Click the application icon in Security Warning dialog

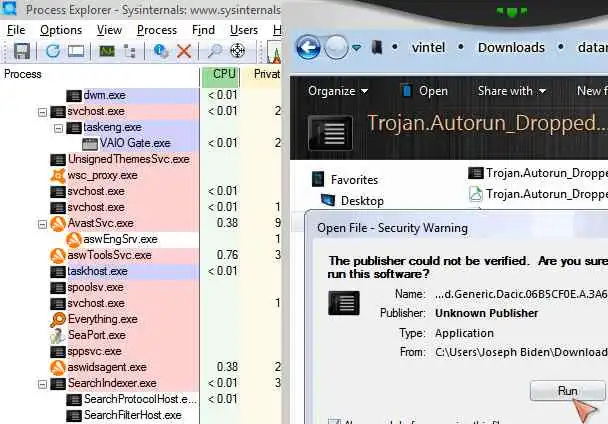(x=344, y=303)
